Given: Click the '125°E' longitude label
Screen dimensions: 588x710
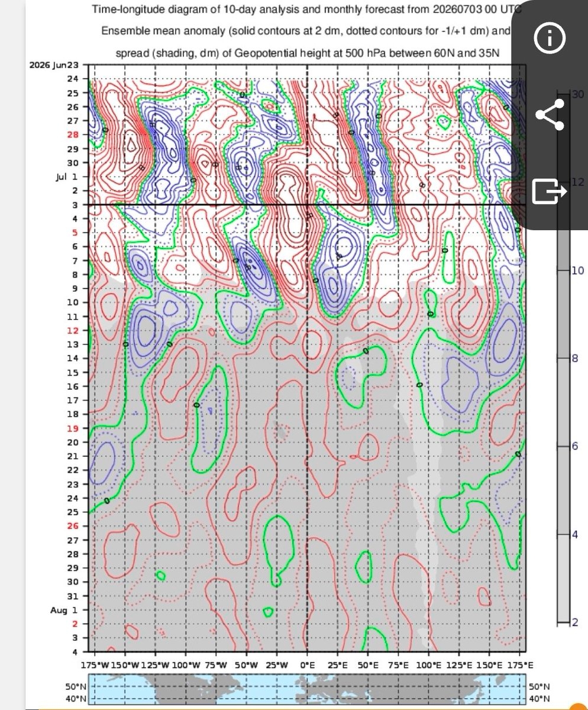Looking at the screenshot, I should [x=459, y=664].
